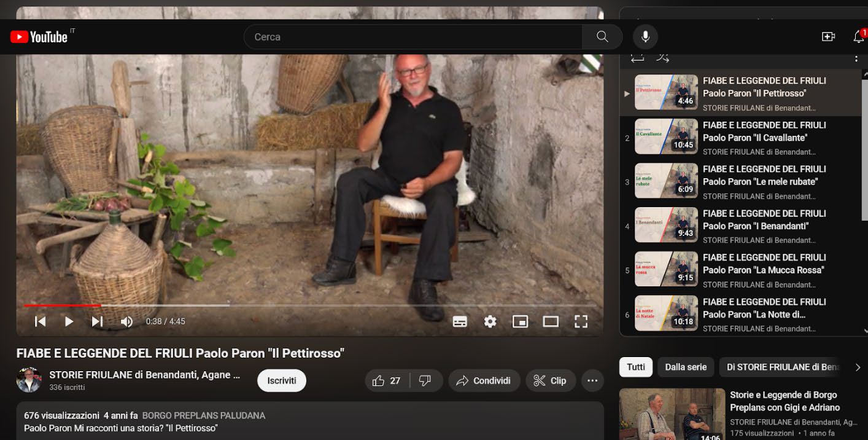Click the Iscriviti subscribe button

coord(282,381)
